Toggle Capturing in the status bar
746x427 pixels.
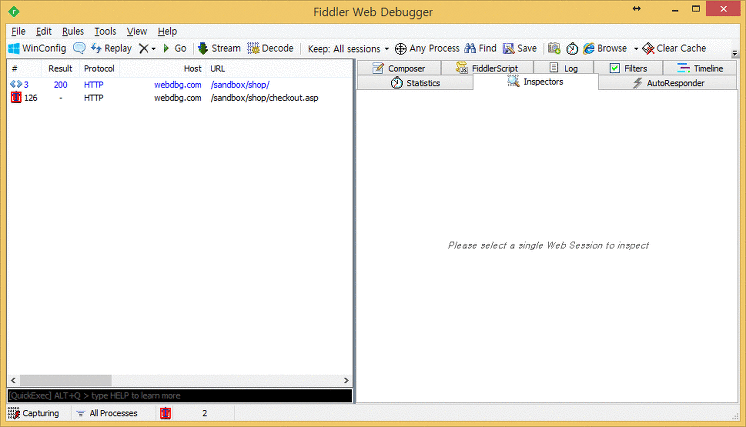click(34, 413)
